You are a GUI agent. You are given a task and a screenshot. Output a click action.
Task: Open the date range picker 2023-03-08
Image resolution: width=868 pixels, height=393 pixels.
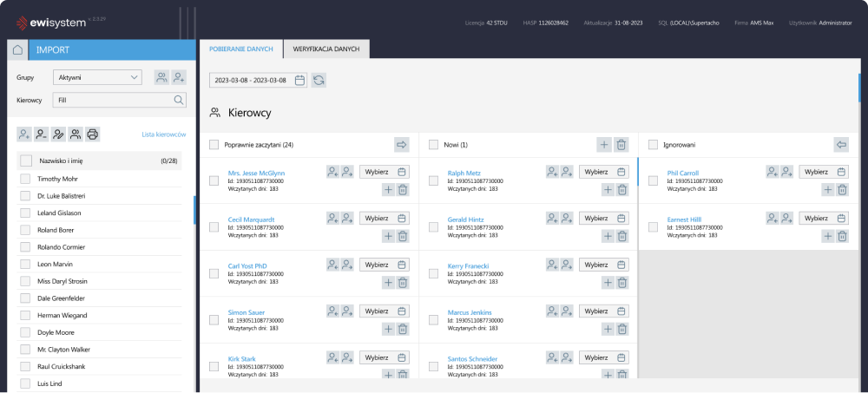point(259,80)
